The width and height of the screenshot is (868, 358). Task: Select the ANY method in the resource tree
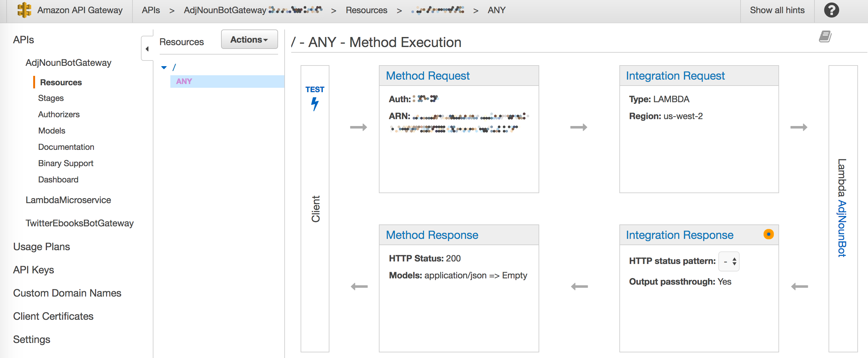[x=184, y=81]
